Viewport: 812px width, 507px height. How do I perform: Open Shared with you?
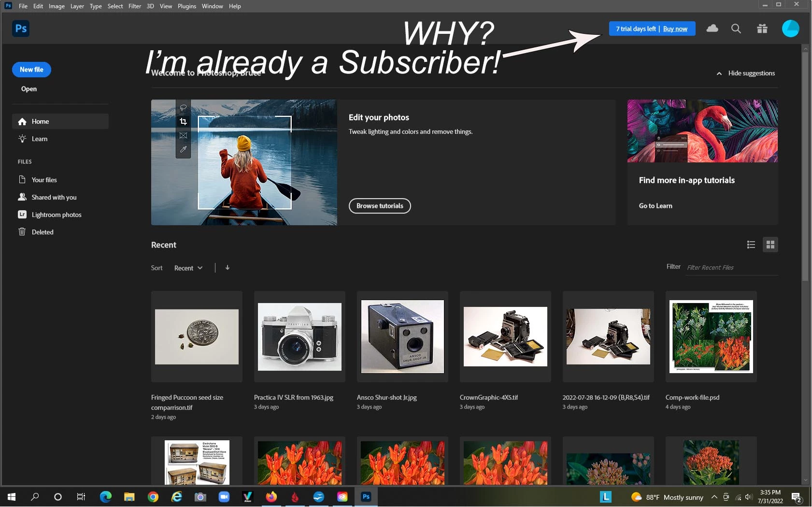point(60,197)
